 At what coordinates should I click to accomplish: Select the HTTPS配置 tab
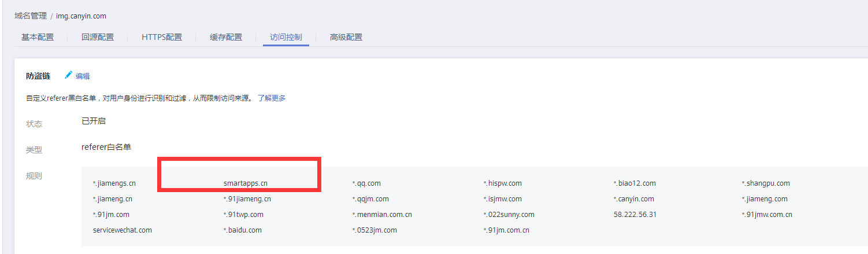pyautogui.click(x=162, y=37)
